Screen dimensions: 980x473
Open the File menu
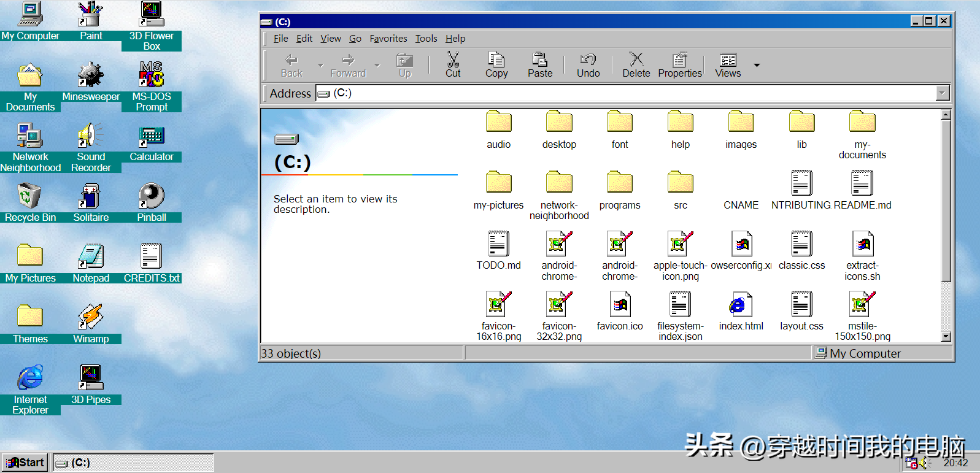(280, 38)
